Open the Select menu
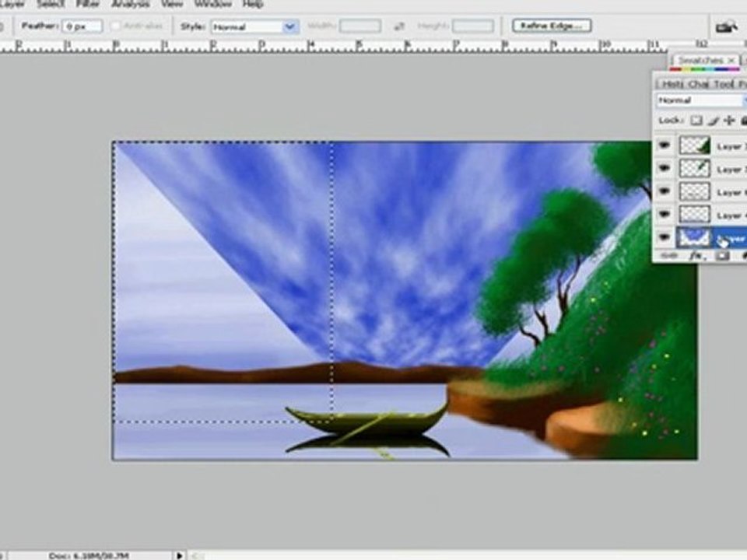747x560 pixels. tap(50, 4)
